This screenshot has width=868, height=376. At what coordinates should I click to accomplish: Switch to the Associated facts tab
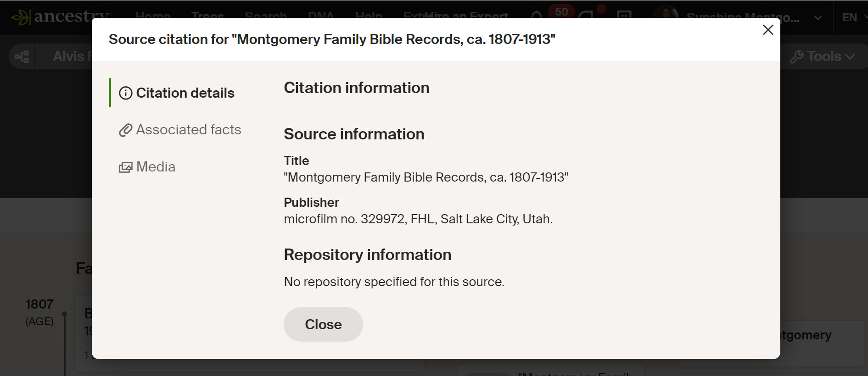click(180, 130)
